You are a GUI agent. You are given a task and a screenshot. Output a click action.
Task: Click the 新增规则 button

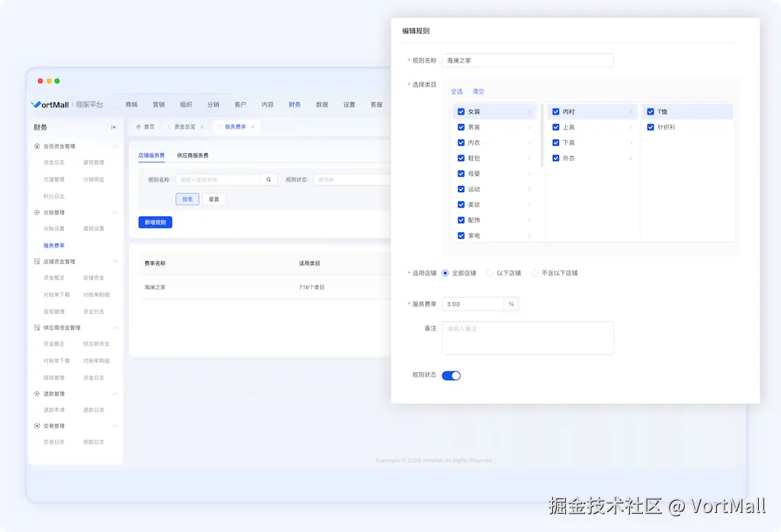coord(155,223)
